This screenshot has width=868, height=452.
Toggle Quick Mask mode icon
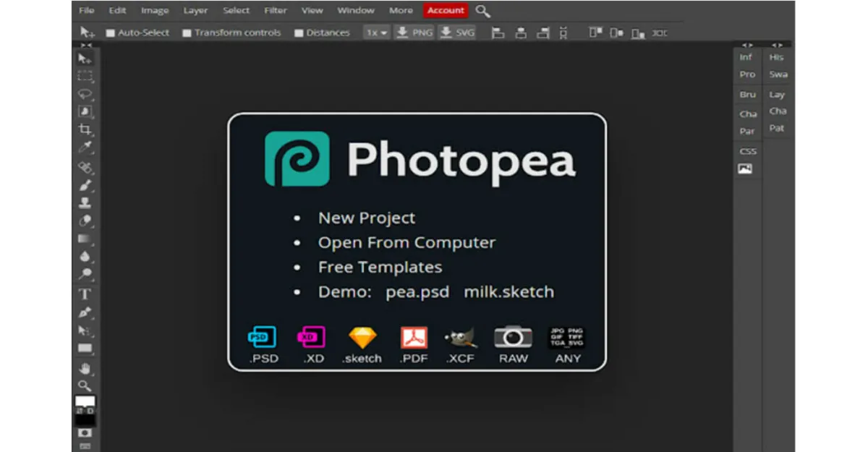(85, 432)
